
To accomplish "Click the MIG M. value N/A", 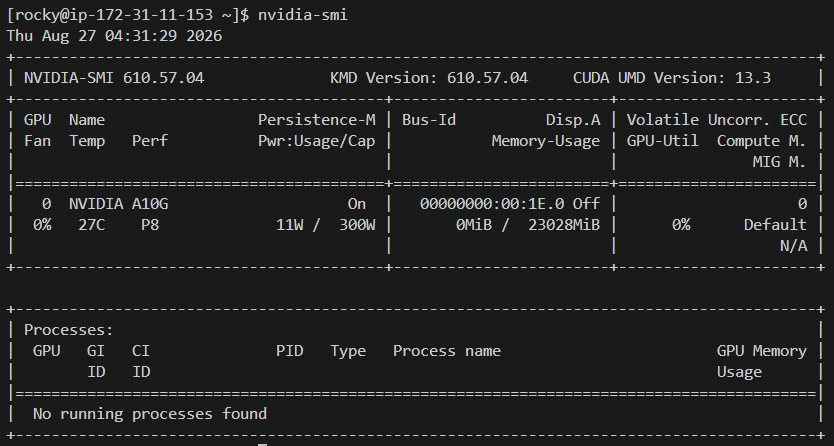I will click(x=794, y=246).
